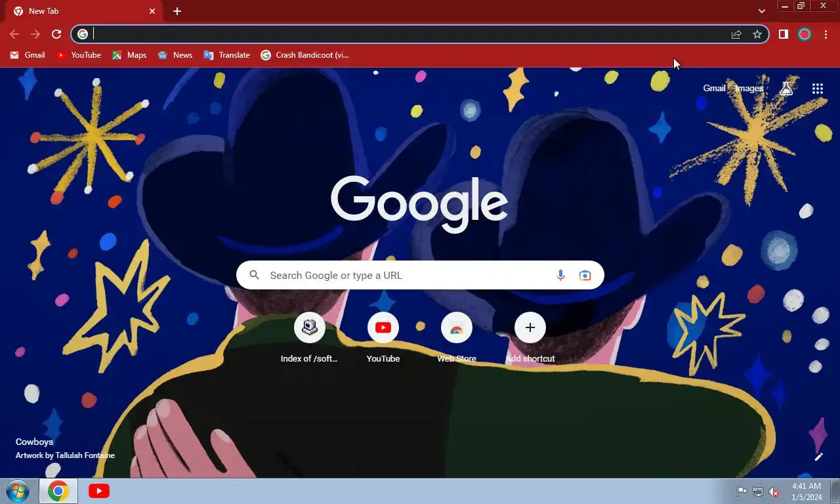840x504 pixels.
Task: Open a new tab with plus button
Action: [x=177, y=11]
